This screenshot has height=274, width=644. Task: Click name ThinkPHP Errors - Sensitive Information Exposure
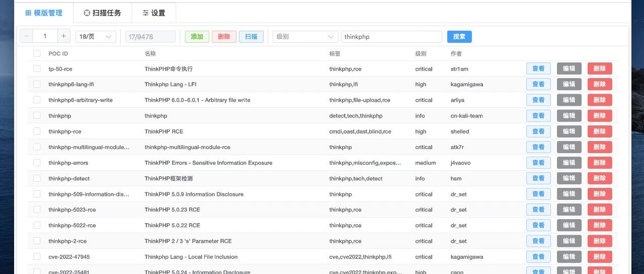208,163
